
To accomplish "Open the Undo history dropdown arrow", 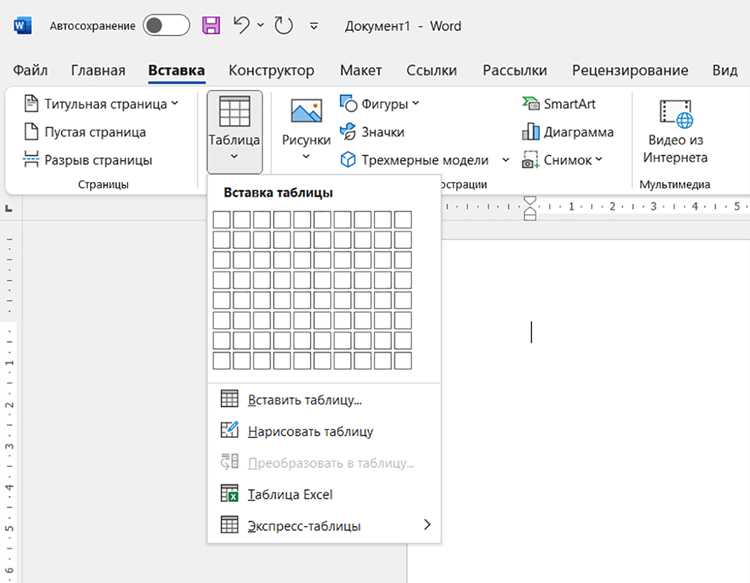I will pyautogui.click(x=261, y=25).
